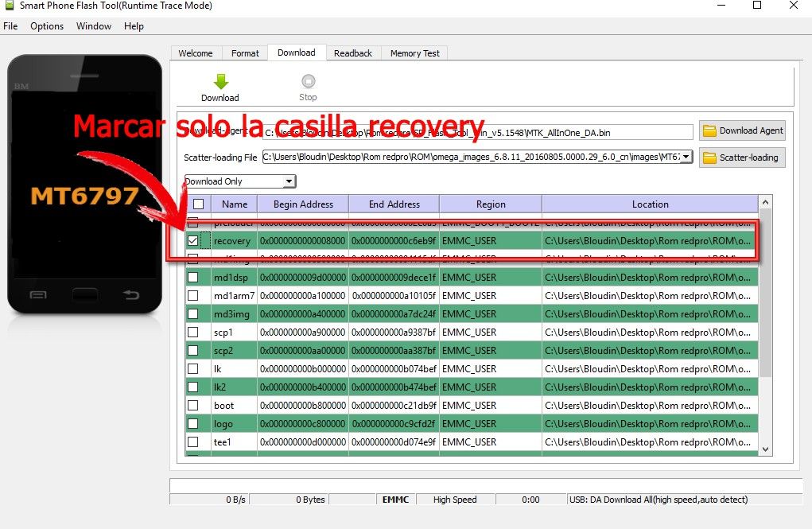The image size is (812, 529).
Task: Check the lk2 checkbox
Action: pos(192,387)
